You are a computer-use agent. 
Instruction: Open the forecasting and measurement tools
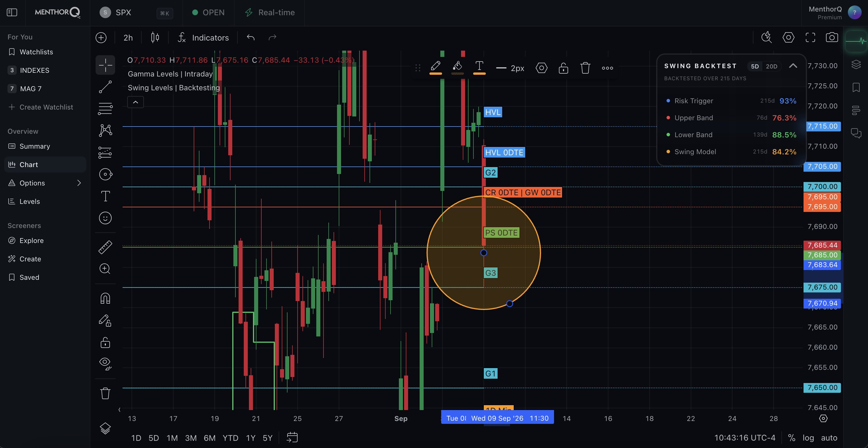[x=105, y=152]
